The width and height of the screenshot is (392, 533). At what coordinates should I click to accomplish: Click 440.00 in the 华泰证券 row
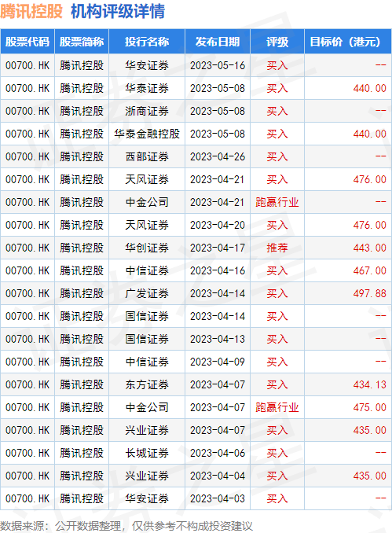pyautogui.click(x=369, y=88)
